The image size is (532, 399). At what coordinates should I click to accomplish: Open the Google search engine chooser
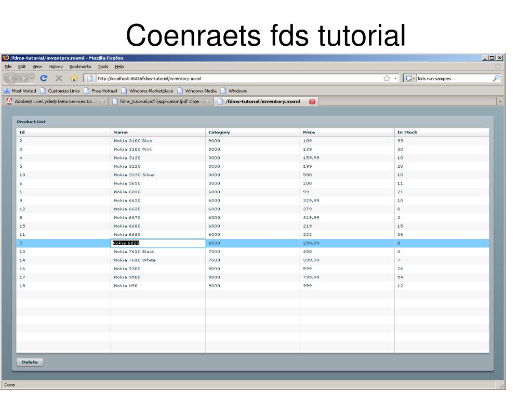(409, 78)
